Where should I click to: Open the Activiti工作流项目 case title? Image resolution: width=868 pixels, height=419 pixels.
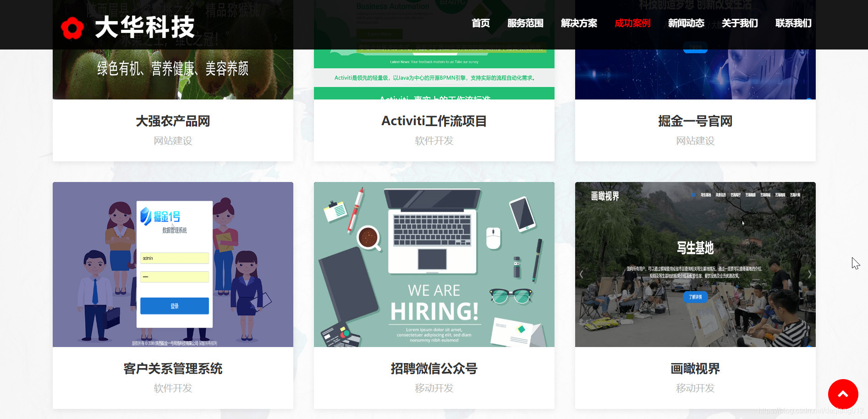coord(434,121)
